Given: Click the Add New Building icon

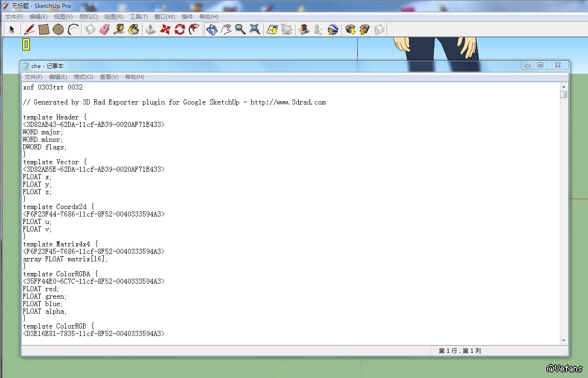Looking at the screenshot, I should 304,29.
